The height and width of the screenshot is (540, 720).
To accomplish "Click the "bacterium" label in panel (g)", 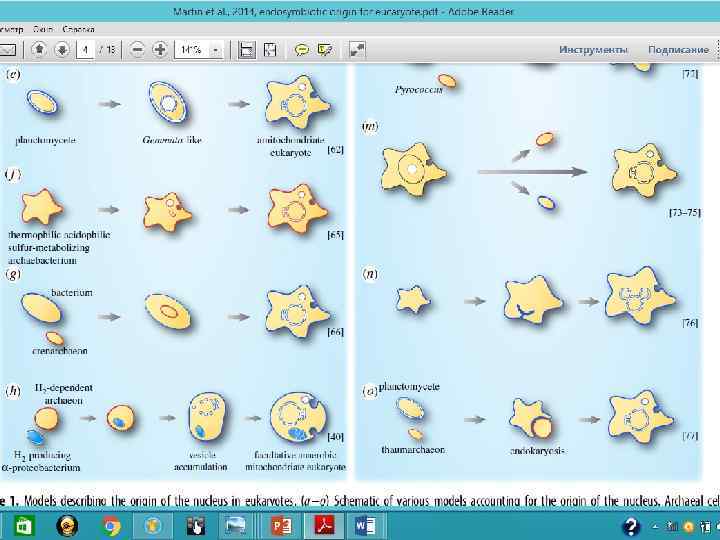I will coord(72,292).
